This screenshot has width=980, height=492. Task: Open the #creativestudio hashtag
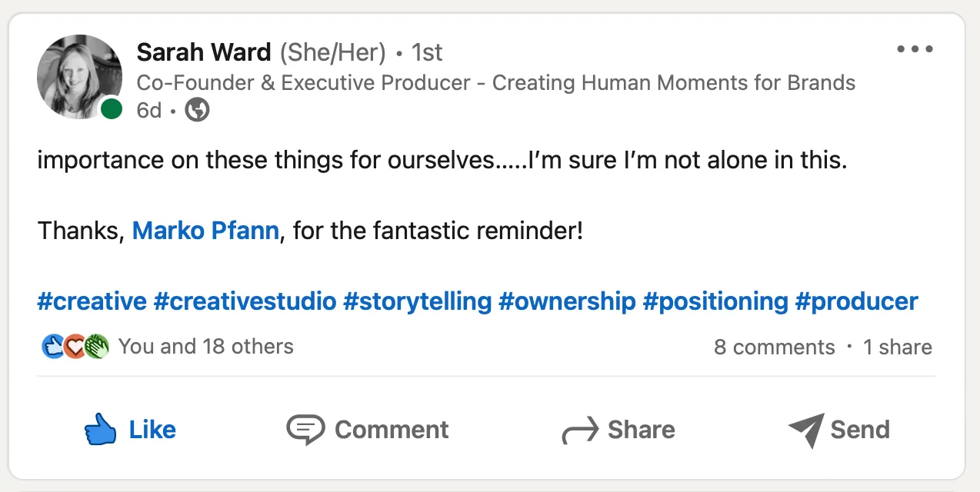point(245,301)
